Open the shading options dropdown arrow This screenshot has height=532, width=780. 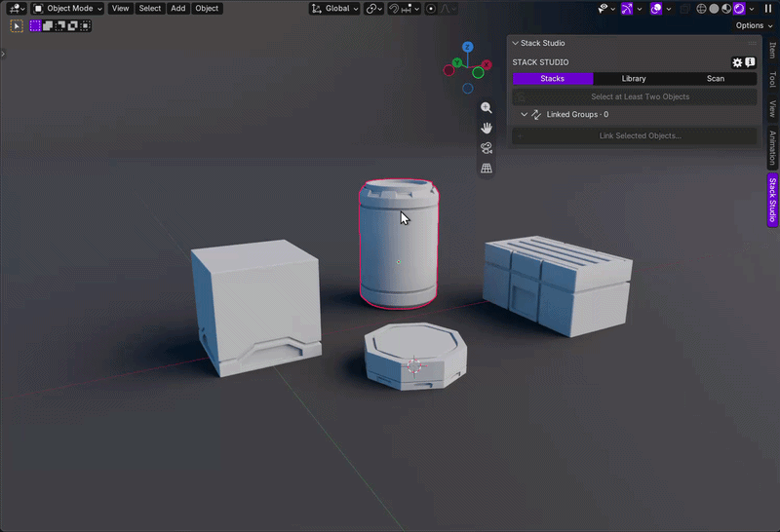tap(752, 9)
